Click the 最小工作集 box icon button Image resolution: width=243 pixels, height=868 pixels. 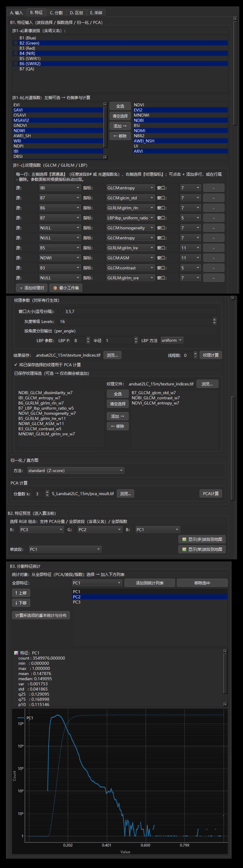click(66, 288)
